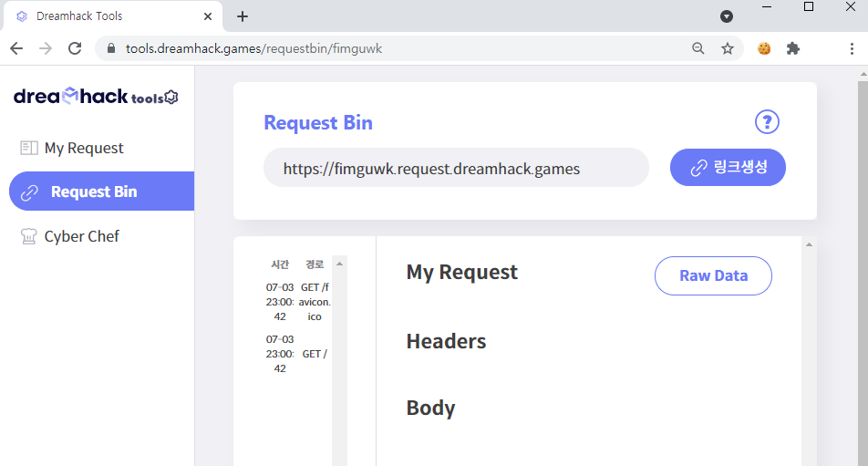Click the 시간 column header
Screen dimensions: 868x466
point(280,264)
